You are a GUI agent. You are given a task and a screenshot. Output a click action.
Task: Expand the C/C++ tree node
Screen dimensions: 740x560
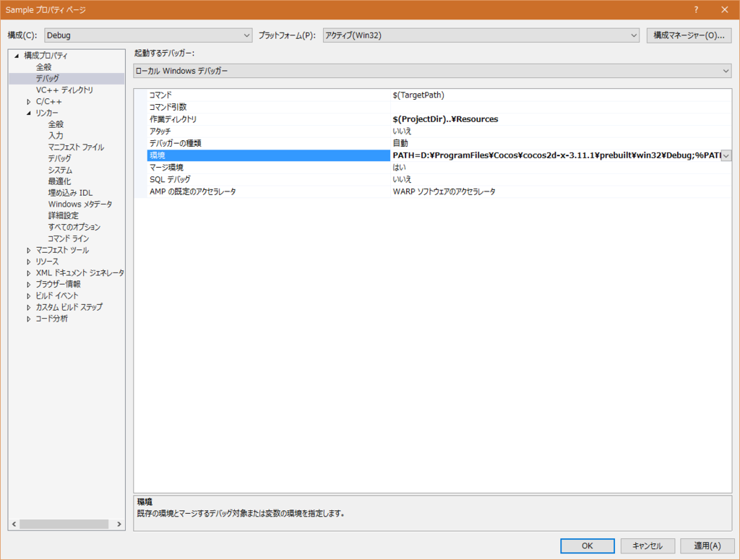[x=29, y=101]
